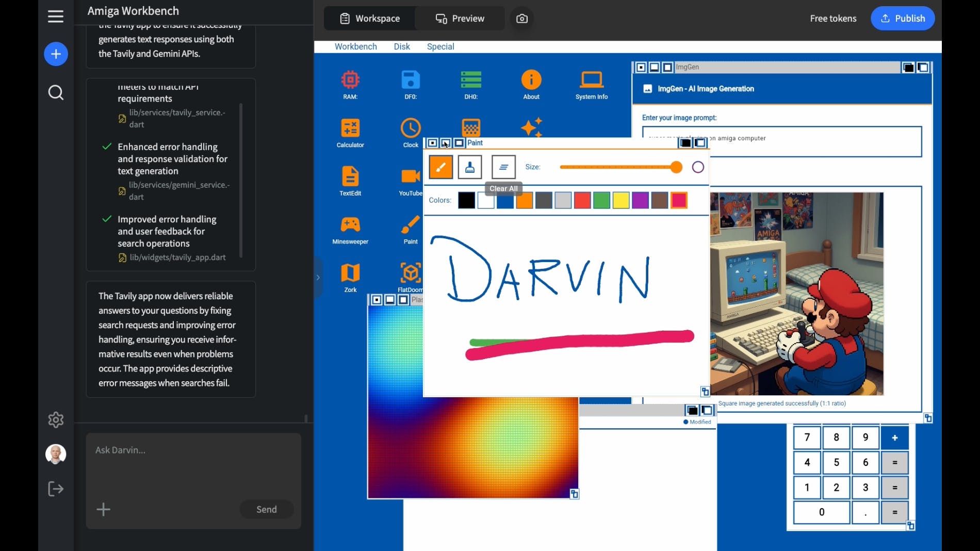Take a screenshot with camera icon
This screenshot has width=980, height=551.
(522, 19)
